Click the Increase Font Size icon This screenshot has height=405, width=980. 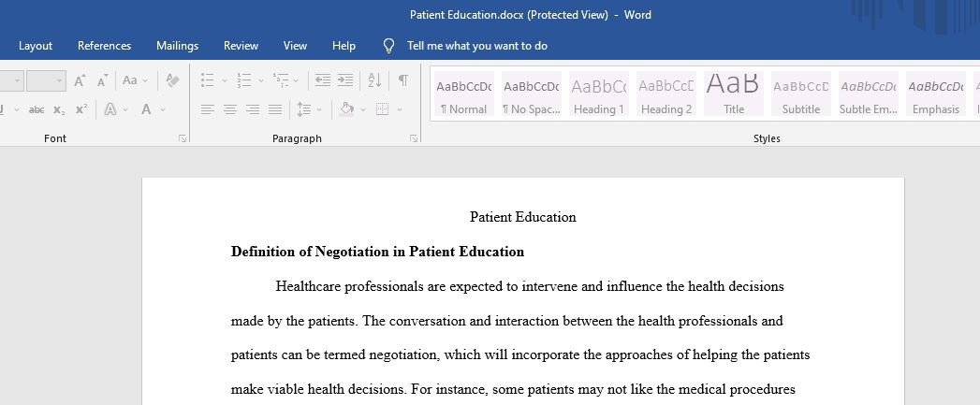pyautogui.click(x=80, y=80)
